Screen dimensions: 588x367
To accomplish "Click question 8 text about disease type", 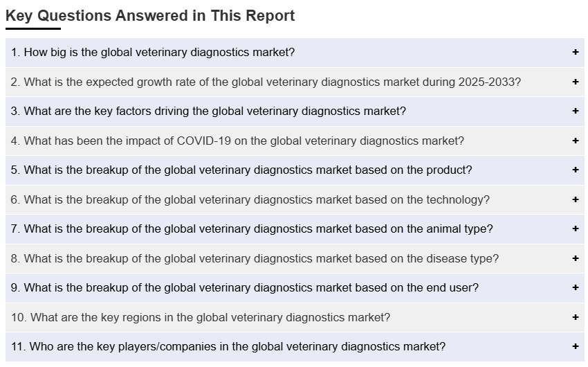I will coord(255,258).
